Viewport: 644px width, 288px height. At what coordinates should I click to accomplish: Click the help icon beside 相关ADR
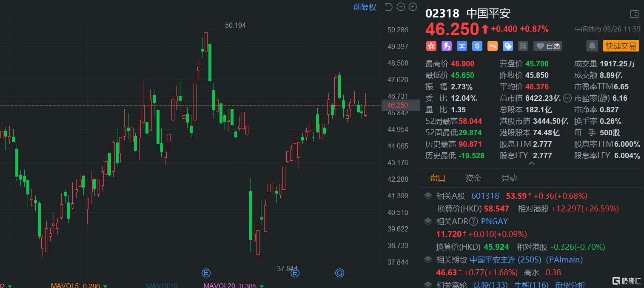[x=473, y=221]
